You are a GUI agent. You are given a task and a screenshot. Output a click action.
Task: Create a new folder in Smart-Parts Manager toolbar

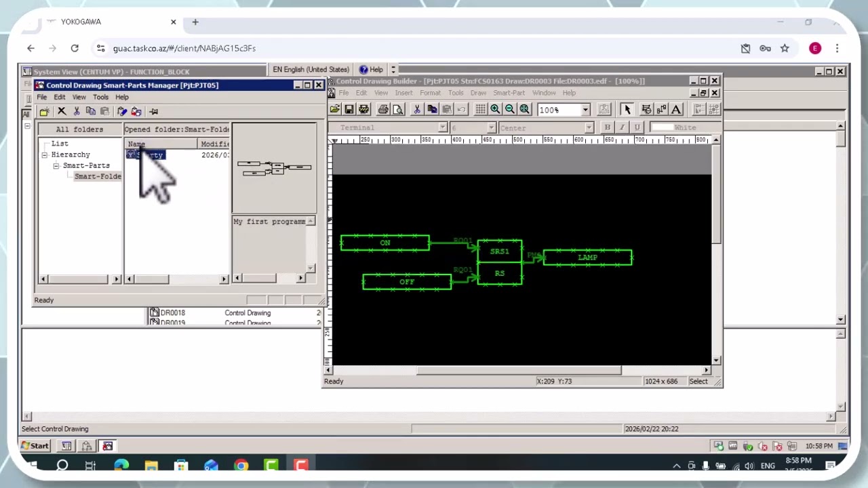point(45,111)
